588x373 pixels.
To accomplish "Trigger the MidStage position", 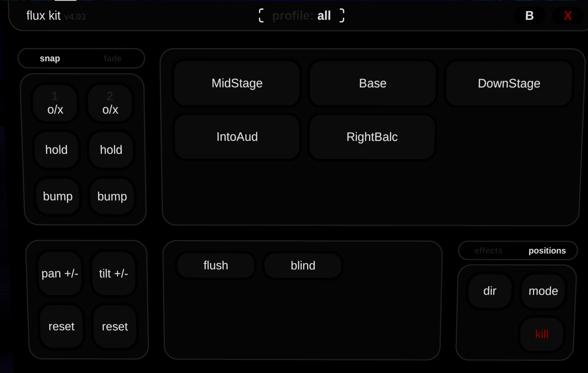I will point(237,83).
